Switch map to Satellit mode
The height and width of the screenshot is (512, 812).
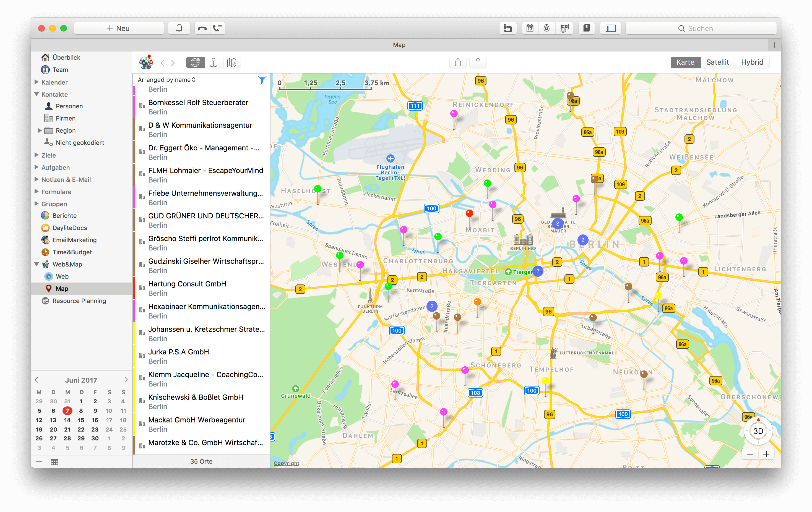718,62
